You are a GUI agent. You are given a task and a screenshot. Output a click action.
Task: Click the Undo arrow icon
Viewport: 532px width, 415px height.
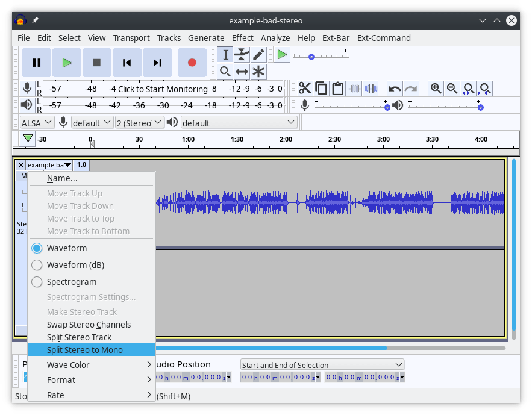[395, 88]
